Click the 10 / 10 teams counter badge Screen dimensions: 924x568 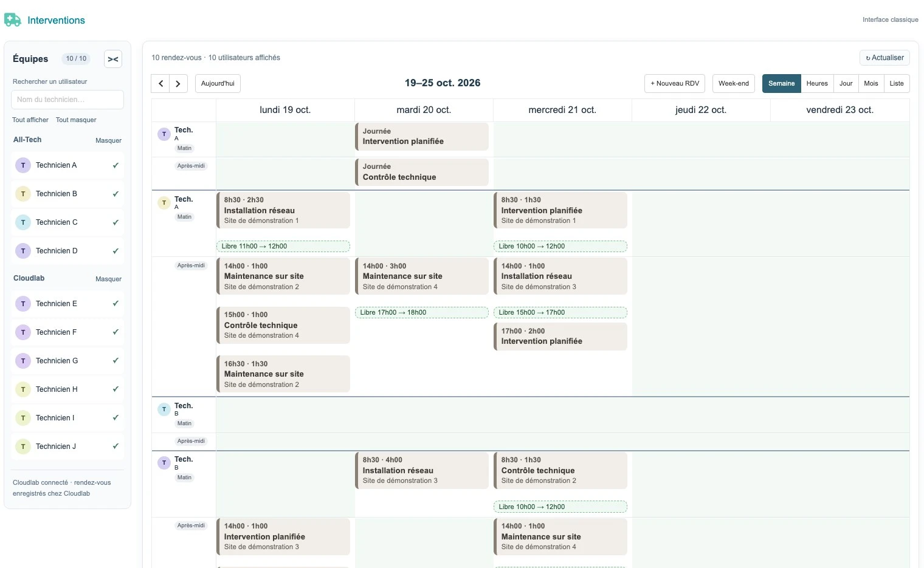point(77,59)
